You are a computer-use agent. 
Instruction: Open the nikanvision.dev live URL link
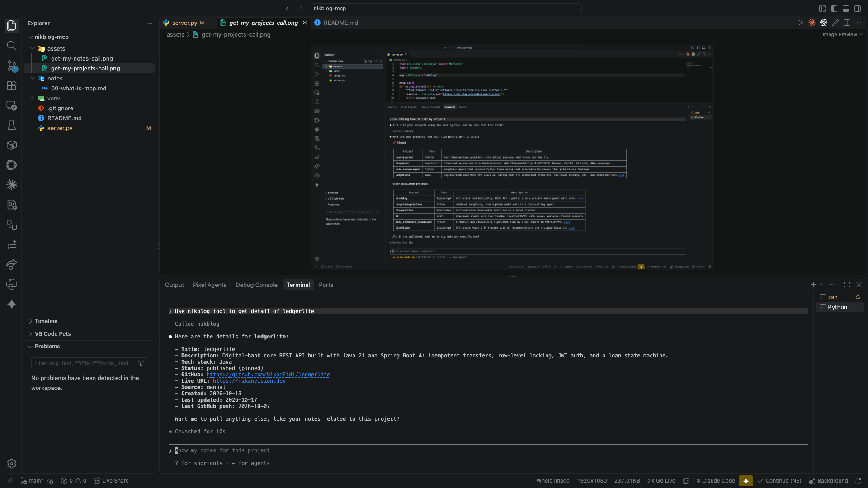point(249,381)
